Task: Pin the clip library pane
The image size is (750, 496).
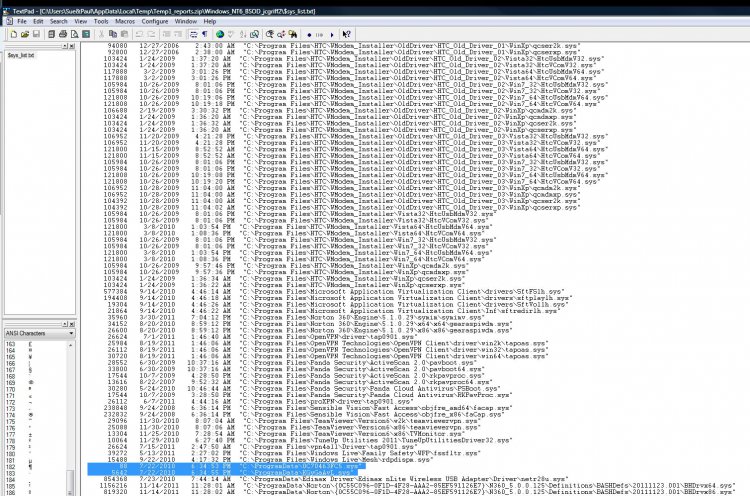Action: [65, 324]
